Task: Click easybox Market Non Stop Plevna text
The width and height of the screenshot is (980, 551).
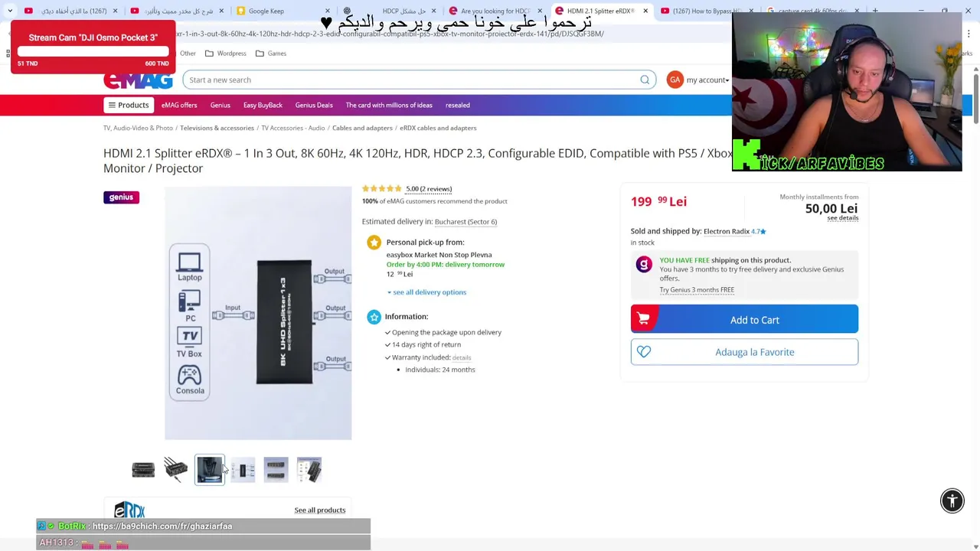Action: (x=439, y=255)
